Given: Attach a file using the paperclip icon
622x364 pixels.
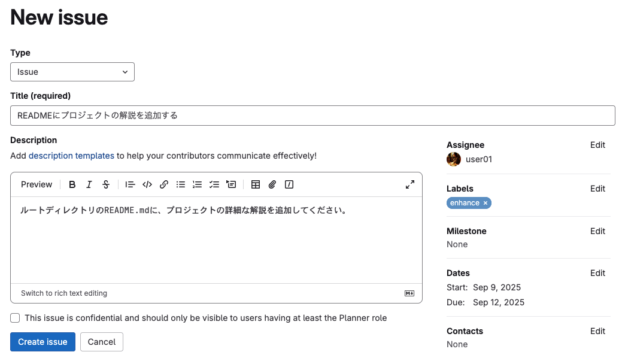Looking at the screenshot, I should pos(272,184).
